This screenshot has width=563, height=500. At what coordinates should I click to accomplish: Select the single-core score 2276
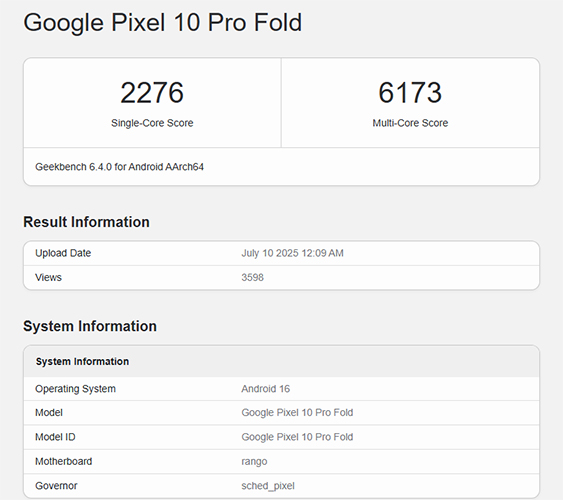pyautogui.click(x=152, y=93)
